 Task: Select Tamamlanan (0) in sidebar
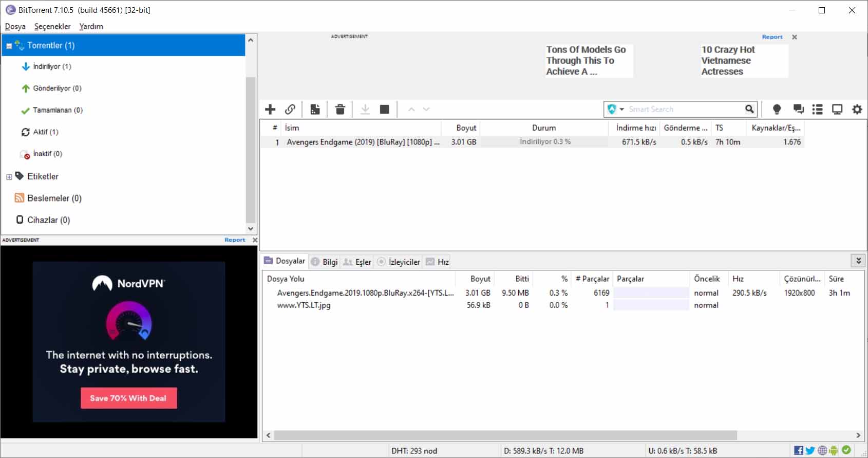[x=58, y=110]
